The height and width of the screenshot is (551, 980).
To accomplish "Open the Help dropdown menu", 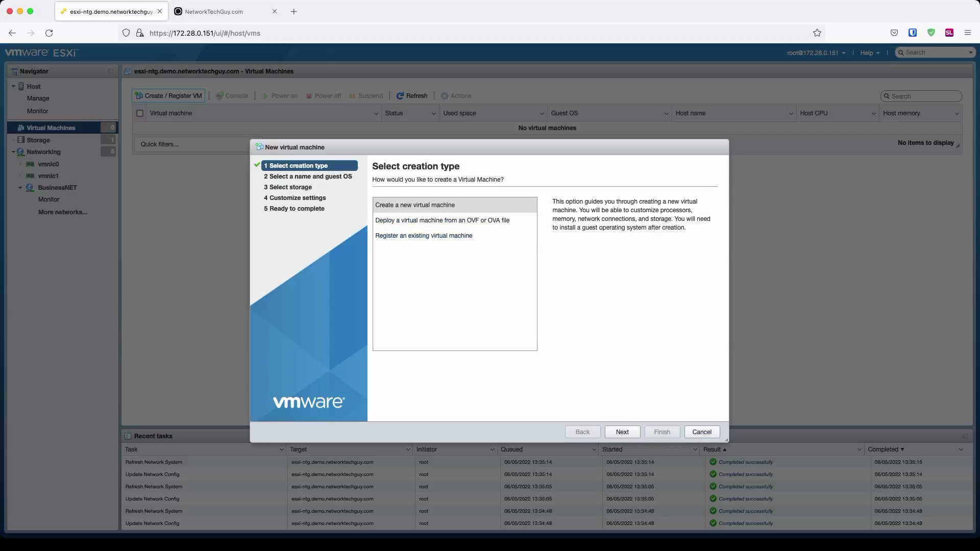I will tap(869, 53).
